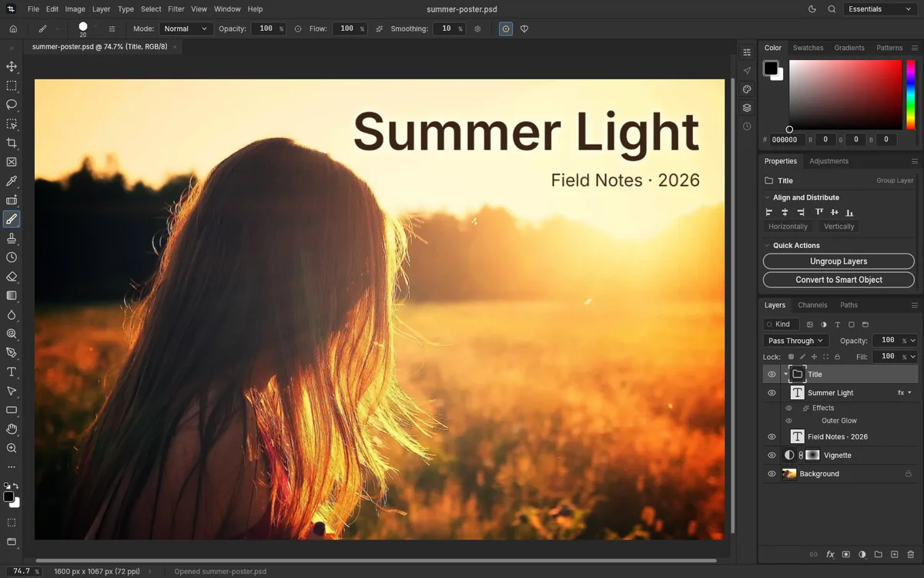The image size is (924, 578).
Task: Switch to the Channels tab
Action: point(812,305)
